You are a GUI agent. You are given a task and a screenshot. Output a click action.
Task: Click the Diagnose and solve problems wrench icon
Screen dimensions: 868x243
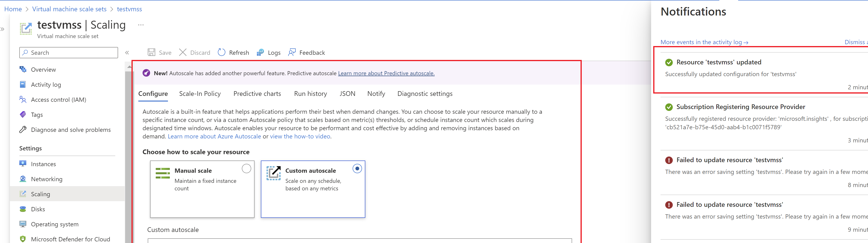click(x=23, y=129)
